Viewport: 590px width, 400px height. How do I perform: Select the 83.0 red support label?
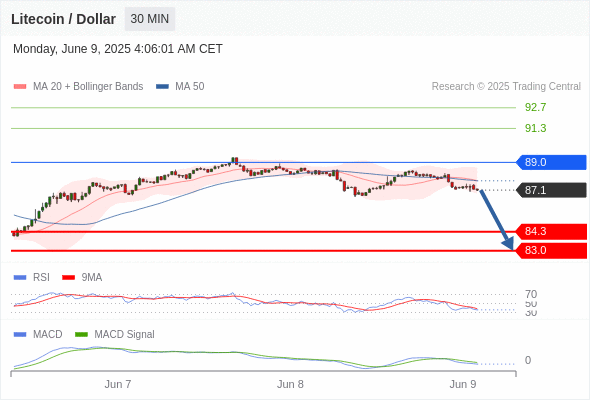point(550,251)
